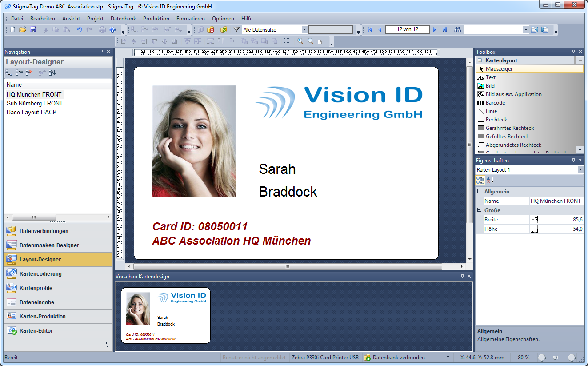Jump to the last record
This screenshot has width=588, height=366.
(x=445, y=30)
